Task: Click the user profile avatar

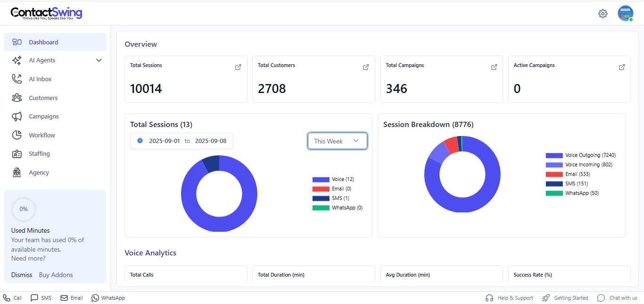Action: tap(625, 13)
